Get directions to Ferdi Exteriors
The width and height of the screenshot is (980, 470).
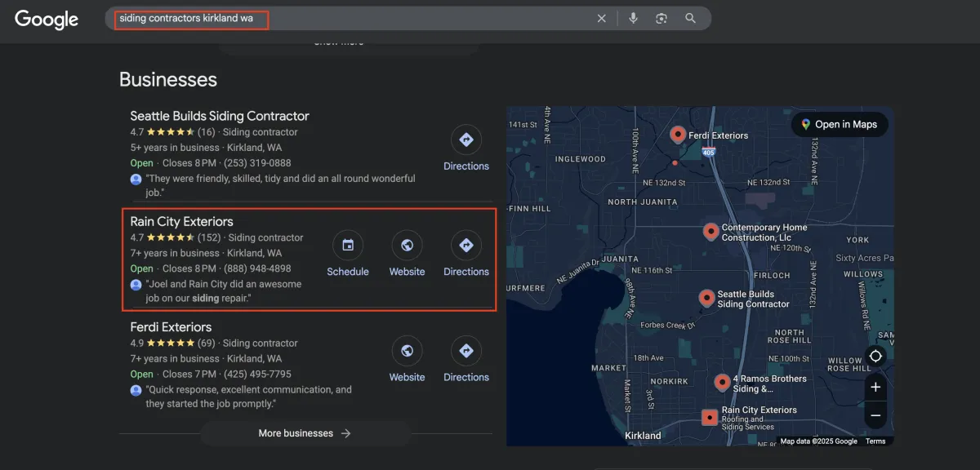pyautogui.click(x=466, y=352)
